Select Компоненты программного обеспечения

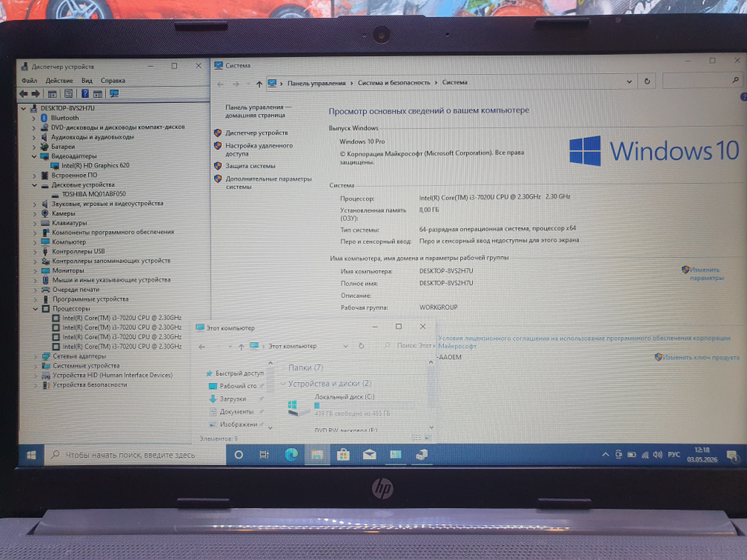[113, 232]
